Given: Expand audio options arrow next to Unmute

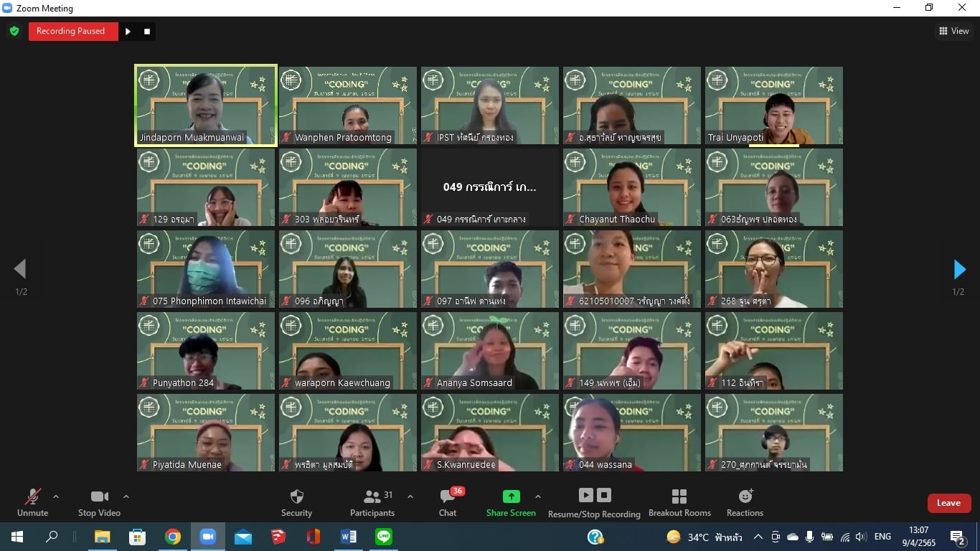Looking at the screenshot, I should pyautogui.click(x=56, y=496).
